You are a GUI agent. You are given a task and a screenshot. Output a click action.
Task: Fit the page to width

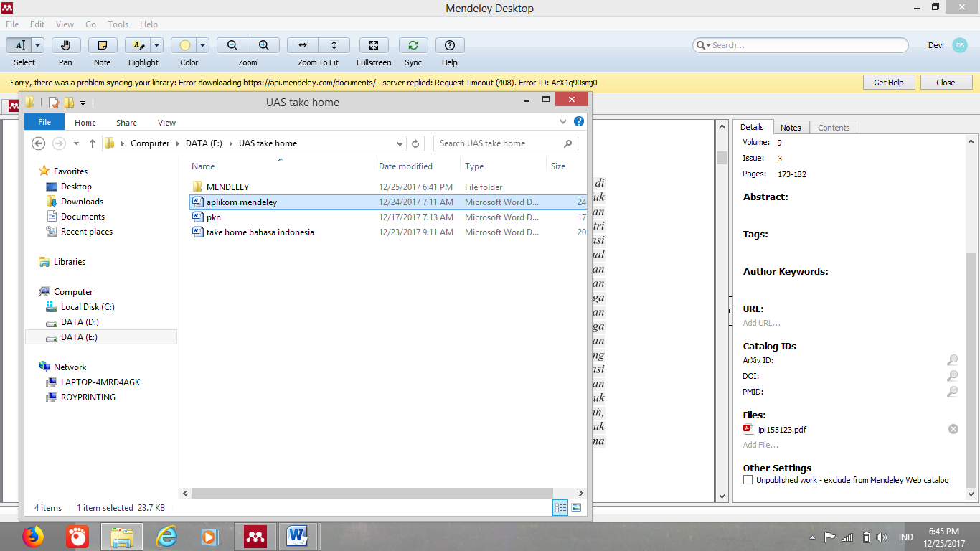[x=303, y=45]
